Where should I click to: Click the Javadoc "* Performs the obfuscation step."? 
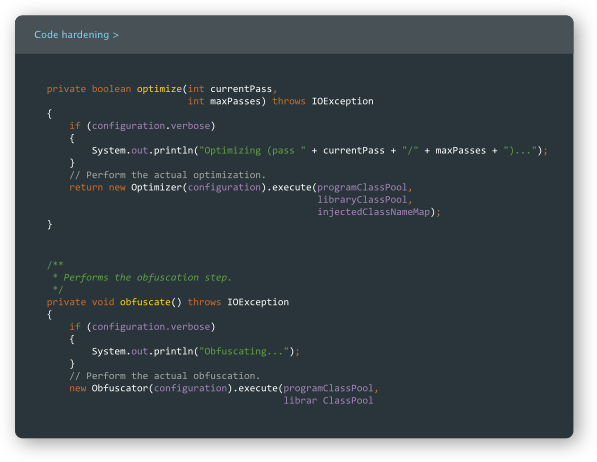pyautogui.click(x=142, y=277)
